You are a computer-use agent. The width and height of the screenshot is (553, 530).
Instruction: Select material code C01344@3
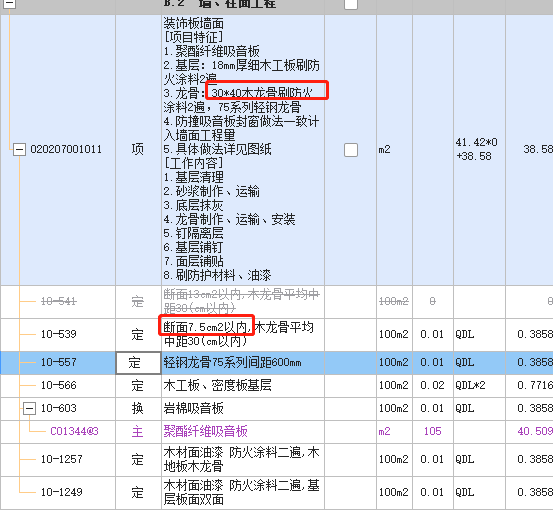[x=74, y=431]
